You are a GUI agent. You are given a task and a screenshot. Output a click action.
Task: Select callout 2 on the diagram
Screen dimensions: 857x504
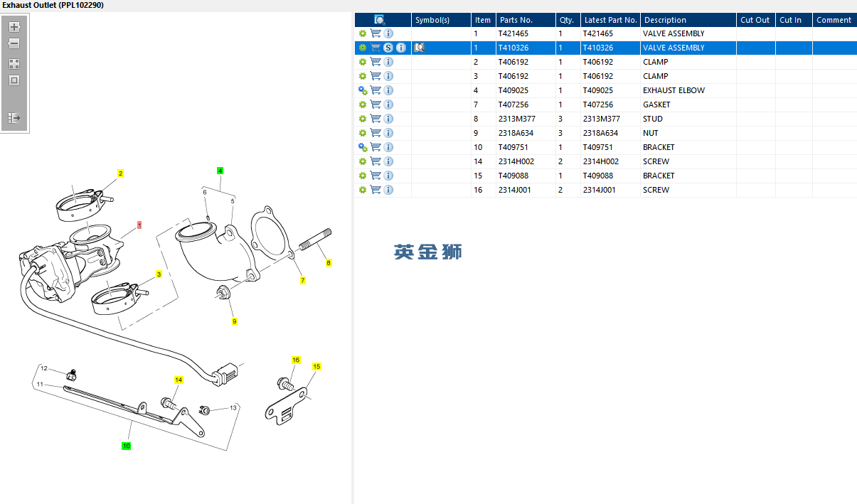pos(120,173)
